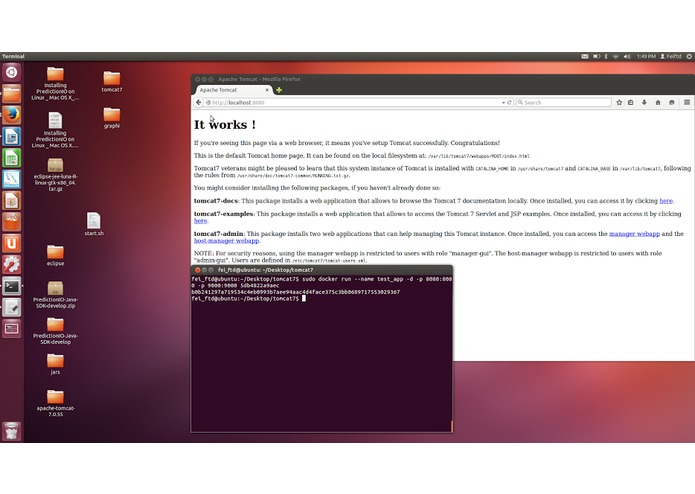This screenshot has height=494, width=695.
Task: Show bookmarks list icon in Firefox
Action: 631,102
